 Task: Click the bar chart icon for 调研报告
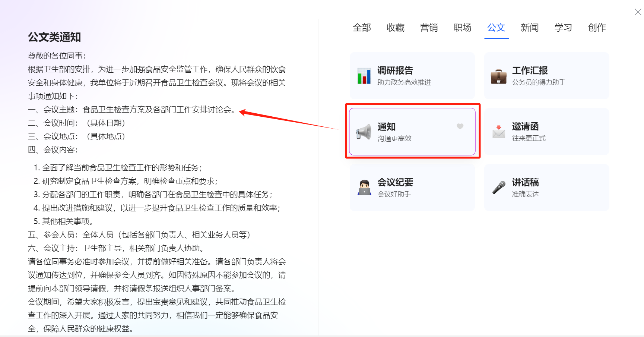[364, 76]
